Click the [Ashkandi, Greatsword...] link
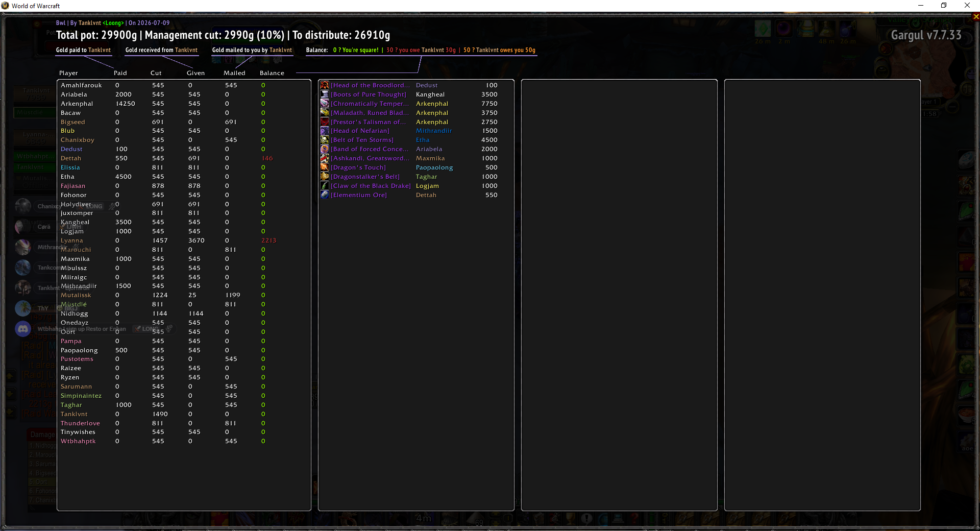 coord(370,158)
